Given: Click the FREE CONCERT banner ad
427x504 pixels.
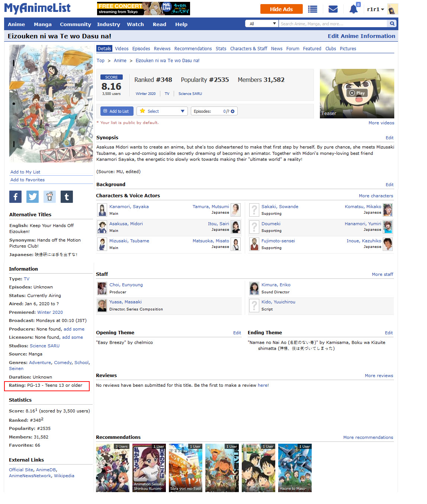Looking at the screenshot, I should pos(144,9).
